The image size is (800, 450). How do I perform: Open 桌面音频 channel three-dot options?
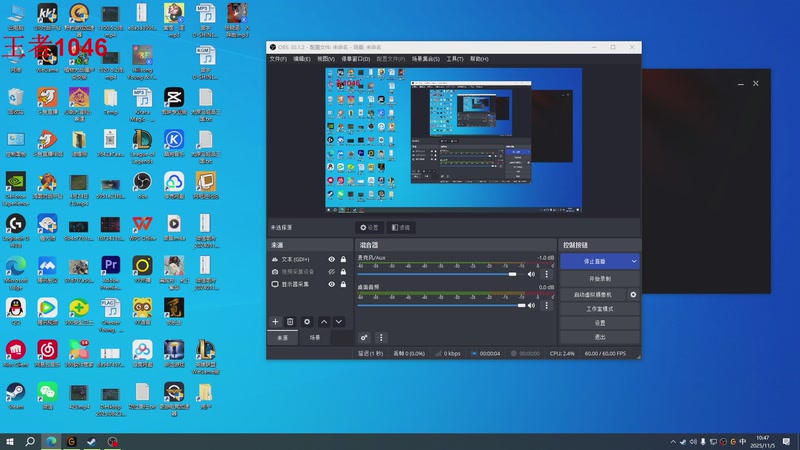tap(546, 306)
